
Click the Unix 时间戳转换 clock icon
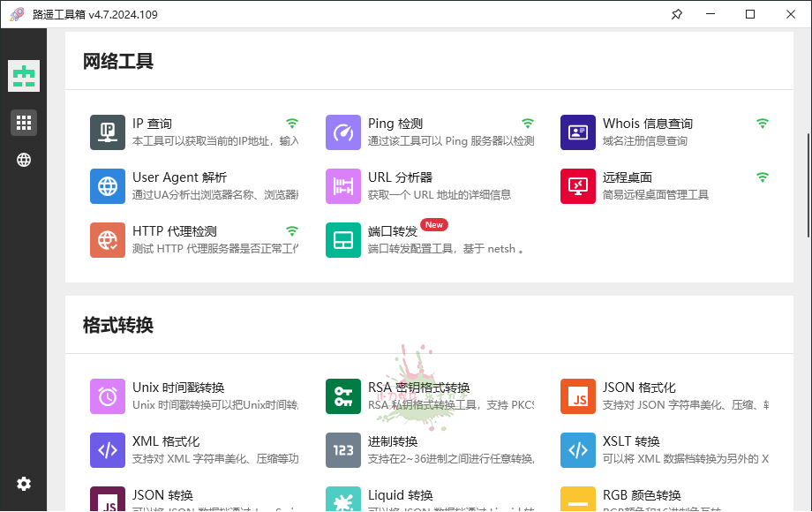coord(108,397)
